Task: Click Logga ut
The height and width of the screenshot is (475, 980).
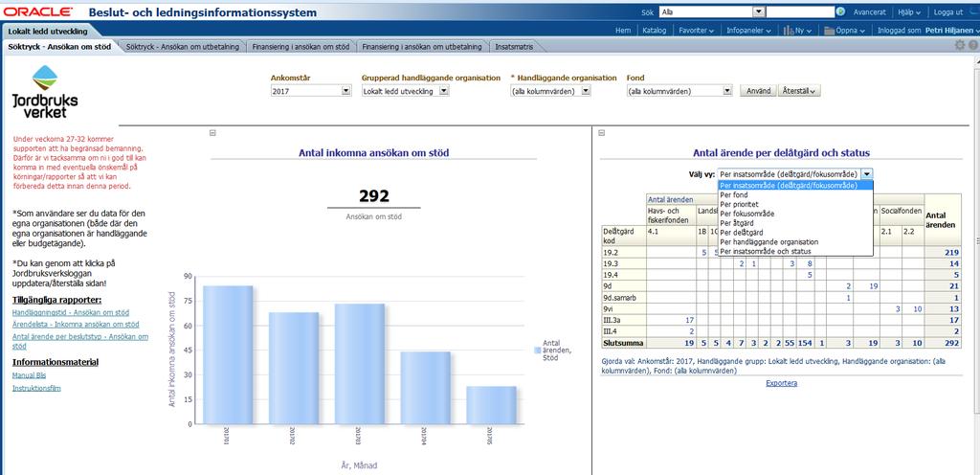Action: pyautogui.click(x=948, y=11)
